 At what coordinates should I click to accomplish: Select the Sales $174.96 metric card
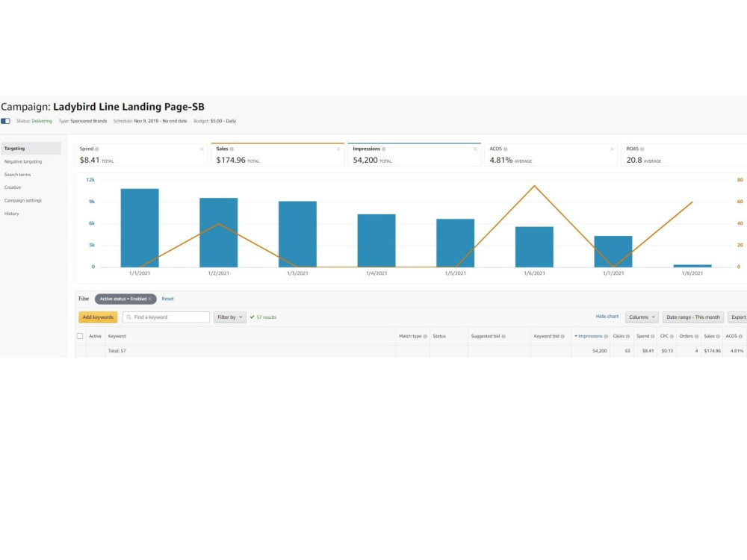[x=278, y=155]
